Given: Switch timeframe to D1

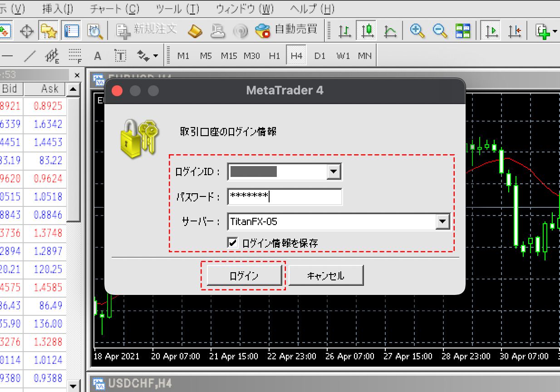Looking at the screenshot, I should (x=320, y=55).
